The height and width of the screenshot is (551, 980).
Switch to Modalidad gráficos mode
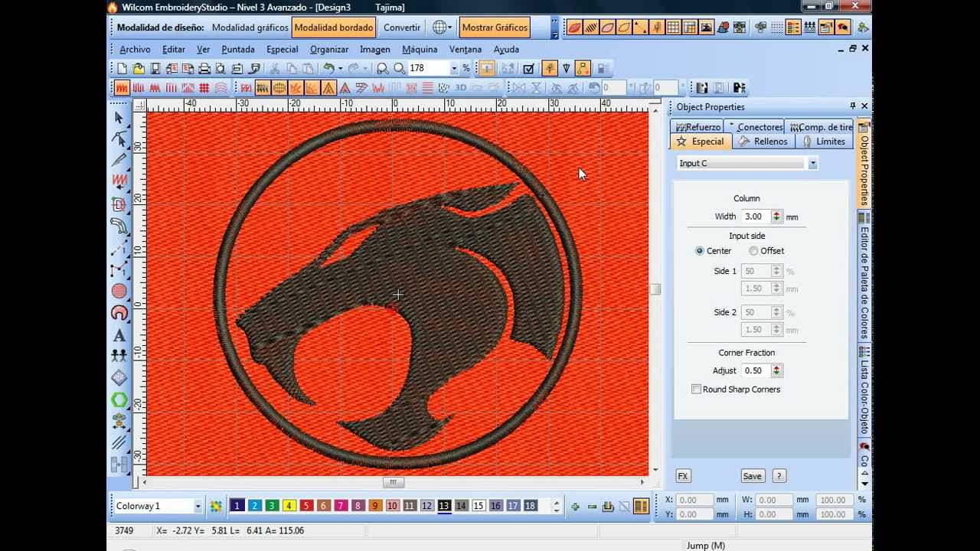[250, 28]
